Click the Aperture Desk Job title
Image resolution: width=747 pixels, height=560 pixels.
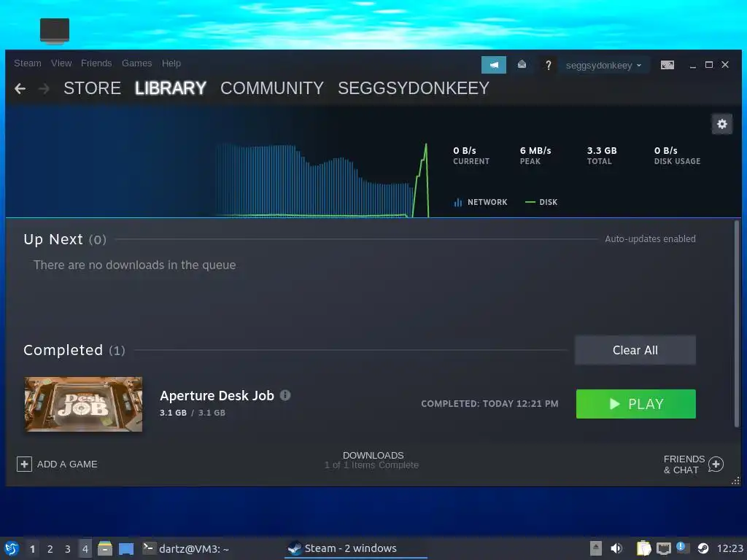217,396
